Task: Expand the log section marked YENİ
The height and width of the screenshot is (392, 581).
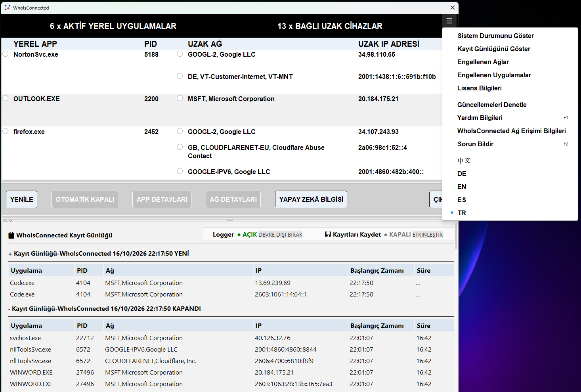Action: (x=10, y=254)
